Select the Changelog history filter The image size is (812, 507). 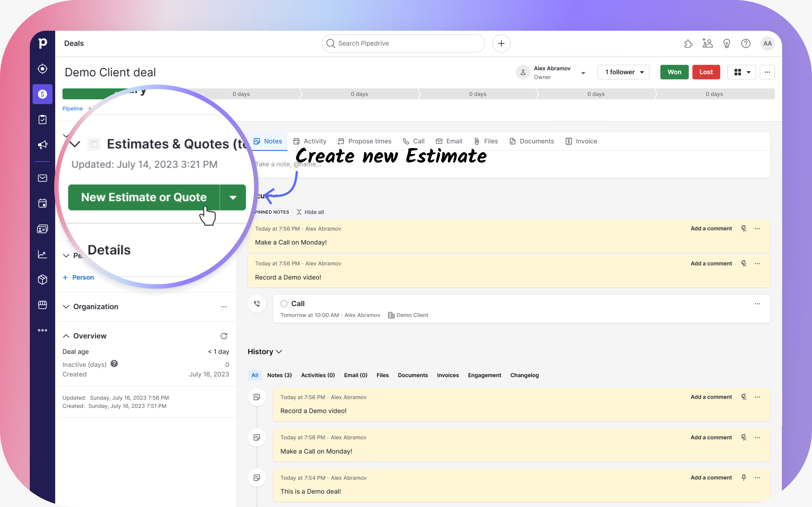click(524, 375)
